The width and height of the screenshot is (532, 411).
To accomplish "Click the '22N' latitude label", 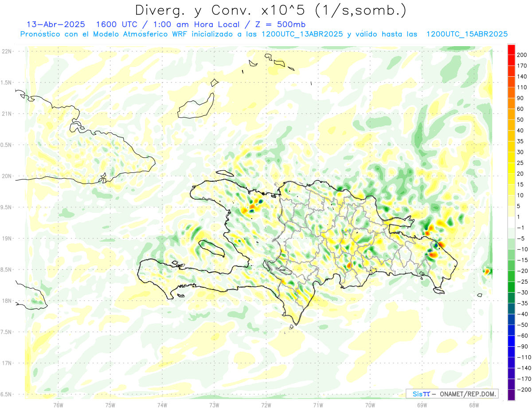I will pyautogui.click(x=7, y=51).
